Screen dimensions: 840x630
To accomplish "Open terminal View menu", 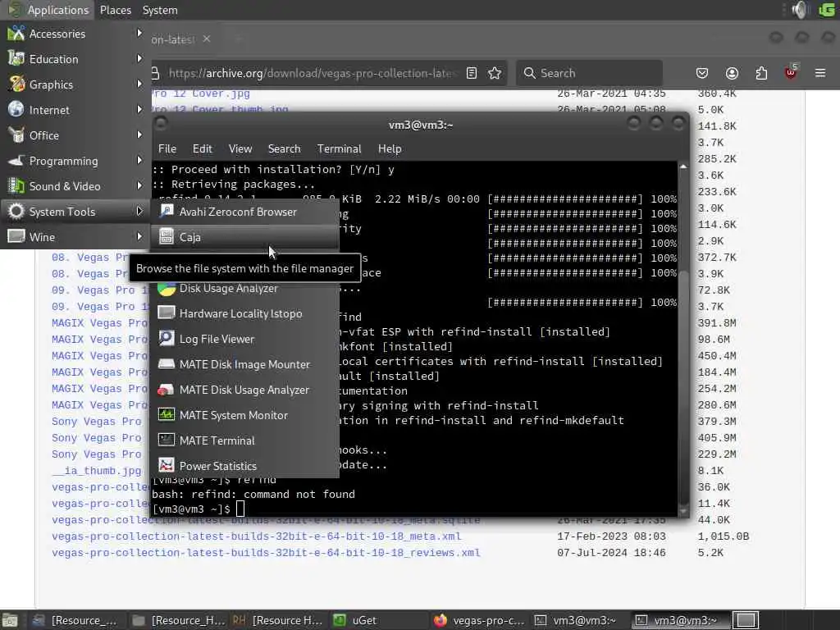I will coord(240,148).
